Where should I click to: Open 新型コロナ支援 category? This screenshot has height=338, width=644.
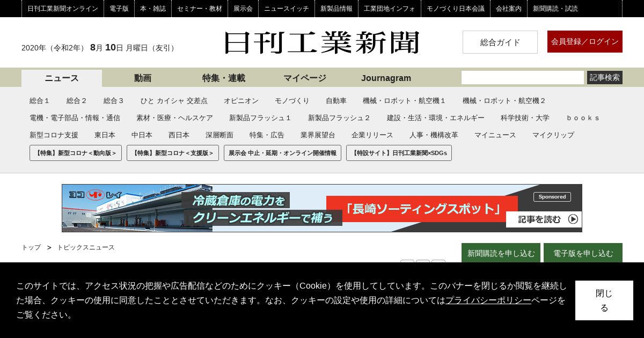point(54,135)
